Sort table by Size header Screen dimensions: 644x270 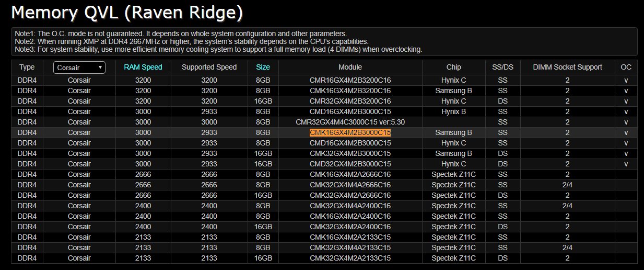[263, 67]
